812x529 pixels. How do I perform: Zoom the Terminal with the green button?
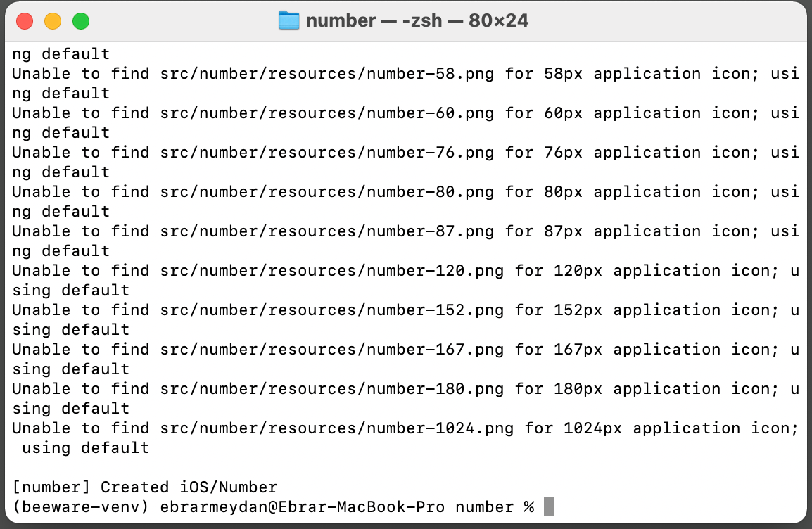[x=81, y=21]
